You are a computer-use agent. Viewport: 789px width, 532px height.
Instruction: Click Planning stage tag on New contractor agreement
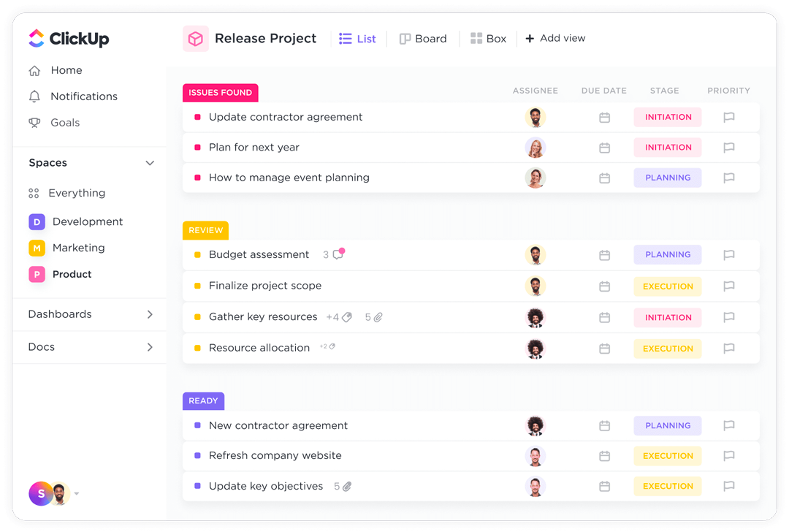pos(668,425)
